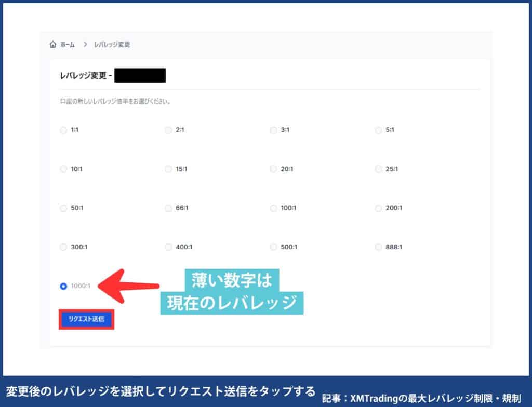532x407 pixels.
Task: Tap the リクエスト送信 submit button
Action: pos(86,320)
